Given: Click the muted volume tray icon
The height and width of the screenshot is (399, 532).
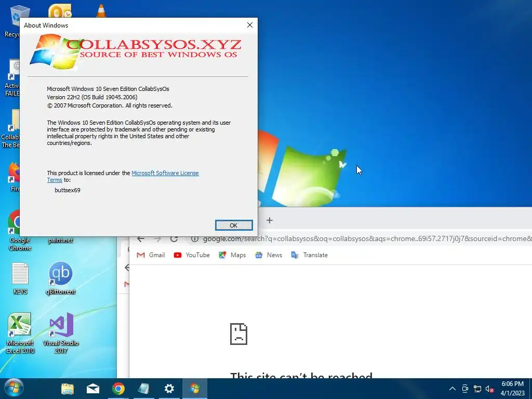Looking at the screenshot, I should click(489, 389).
